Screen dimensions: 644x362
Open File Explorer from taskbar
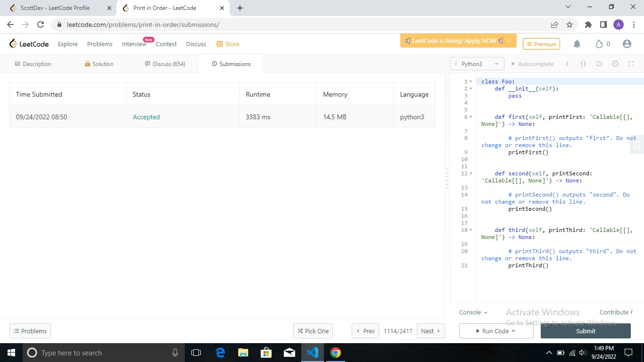(243, 353)
